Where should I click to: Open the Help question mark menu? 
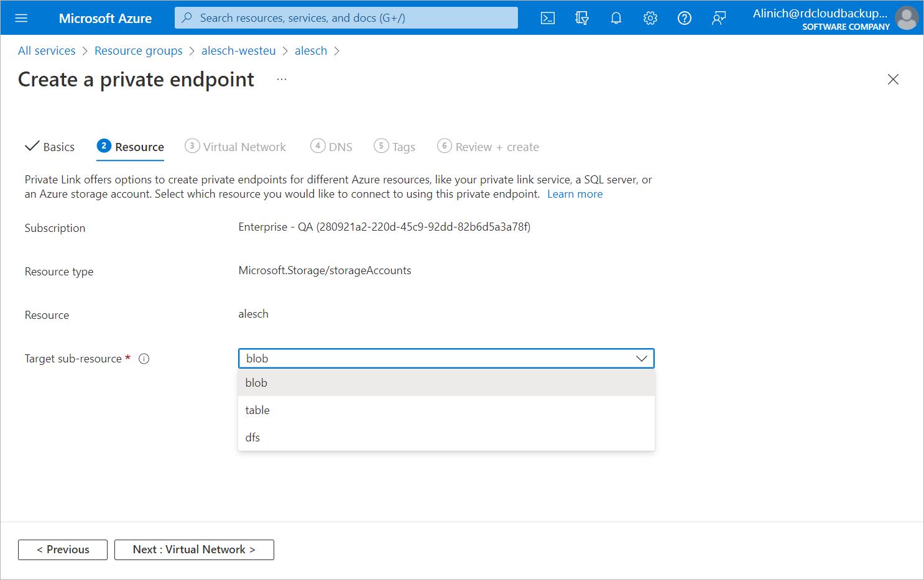click(685, 18)
